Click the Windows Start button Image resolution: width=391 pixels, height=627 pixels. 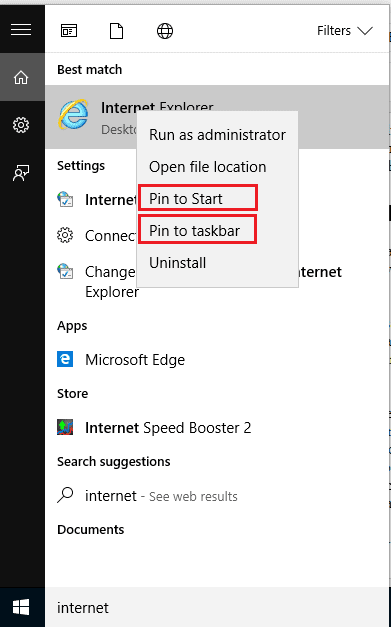[21, 607]
